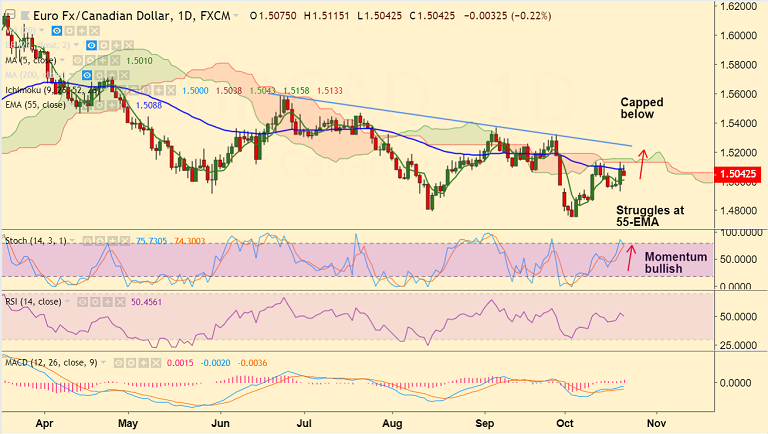Expand dropdown arrow beside Stoch (14, 3, 1)
Image resolution: width=768 pixels, height=434 pixels.
[72, 241]
